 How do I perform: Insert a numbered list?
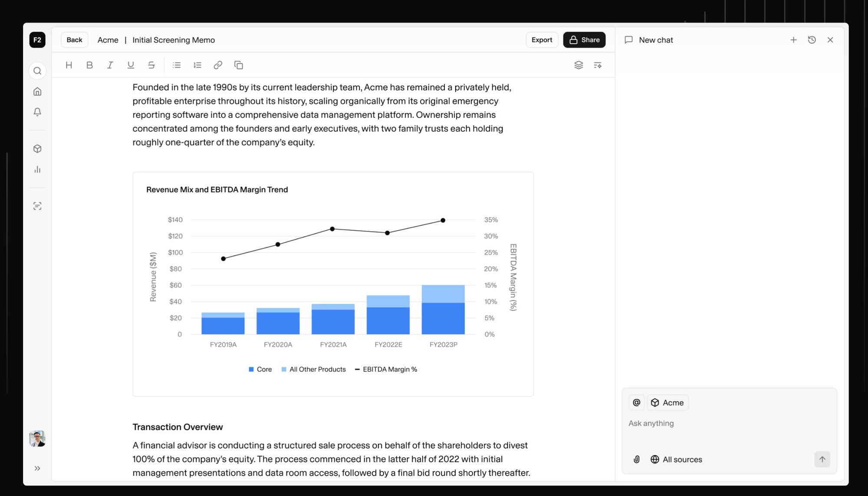[197, 65]
